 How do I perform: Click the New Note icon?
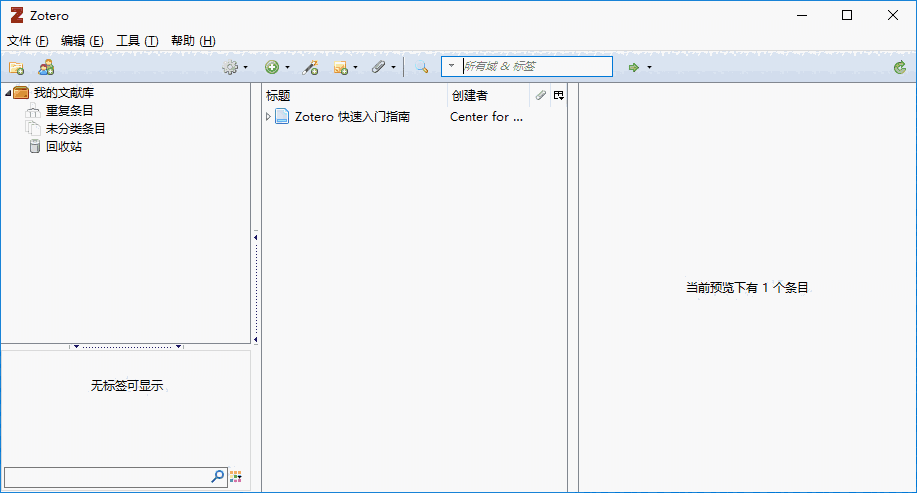[342, 68]
